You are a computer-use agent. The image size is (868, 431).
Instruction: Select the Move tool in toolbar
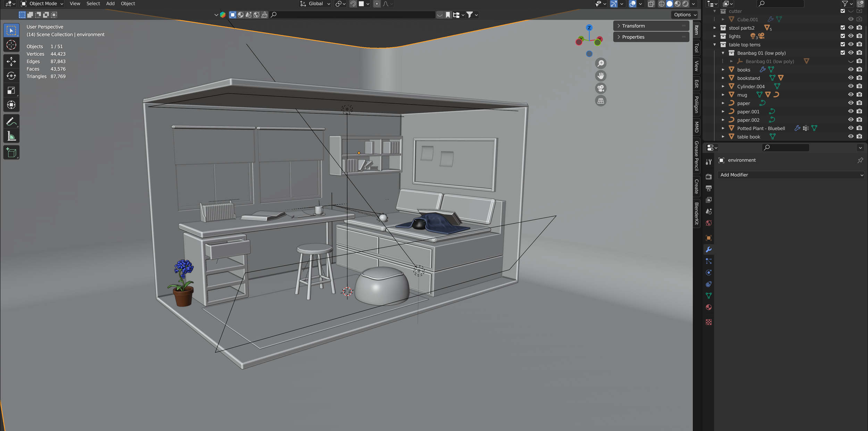click(11, 62)
